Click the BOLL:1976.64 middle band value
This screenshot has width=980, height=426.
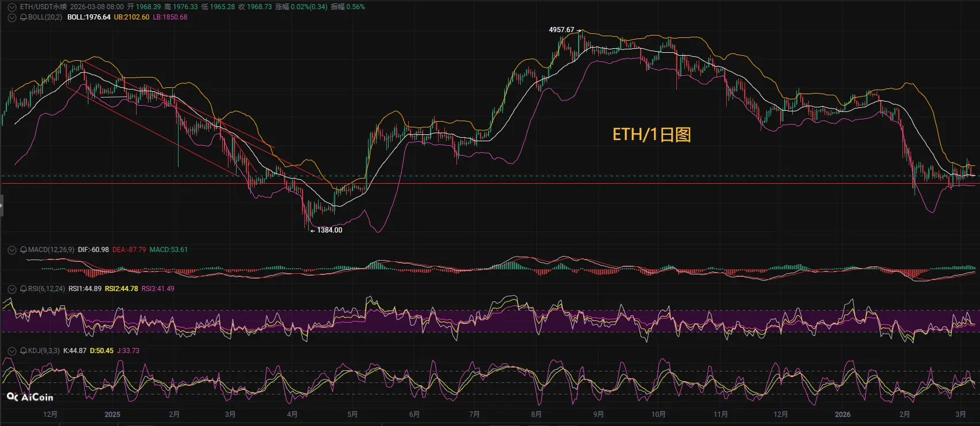[x=89, y=17]
